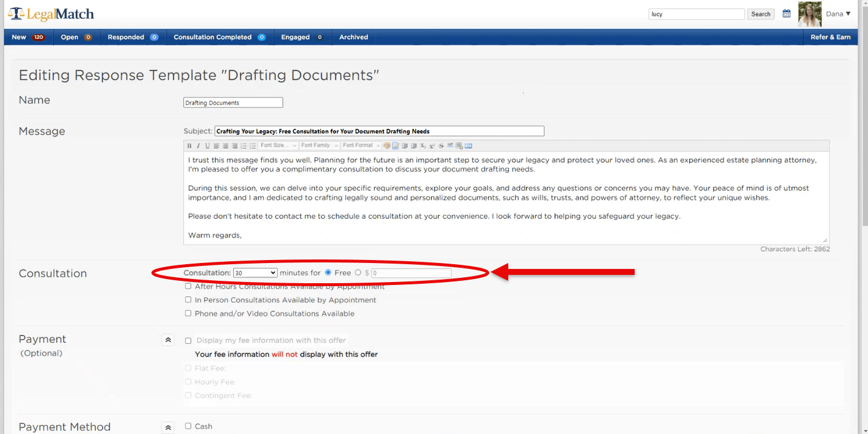Apply strikethrough formatting

click(x=441, y=146)
